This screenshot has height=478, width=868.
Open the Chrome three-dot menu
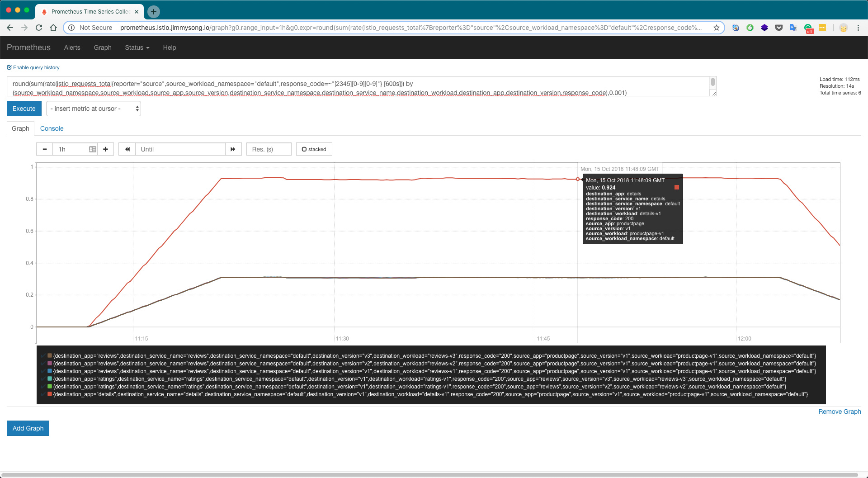(858, 28)
